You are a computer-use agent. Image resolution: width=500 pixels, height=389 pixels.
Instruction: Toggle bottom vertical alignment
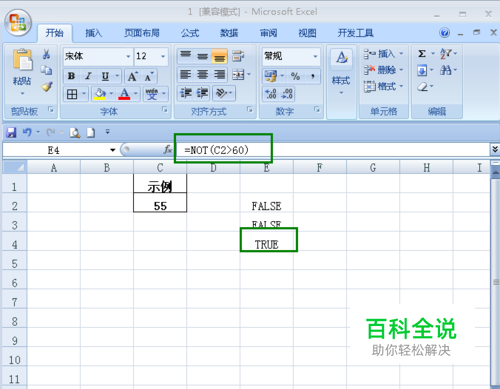coord(219,56)
